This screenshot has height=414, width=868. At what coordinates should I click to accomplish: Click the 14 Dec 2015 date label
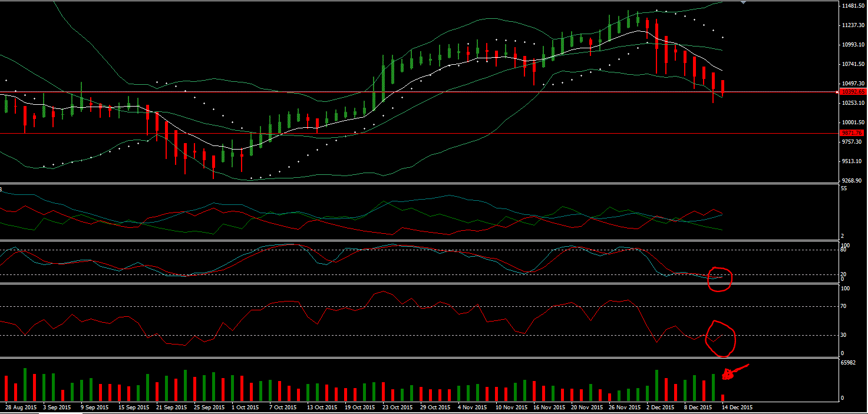click(738, 408)
